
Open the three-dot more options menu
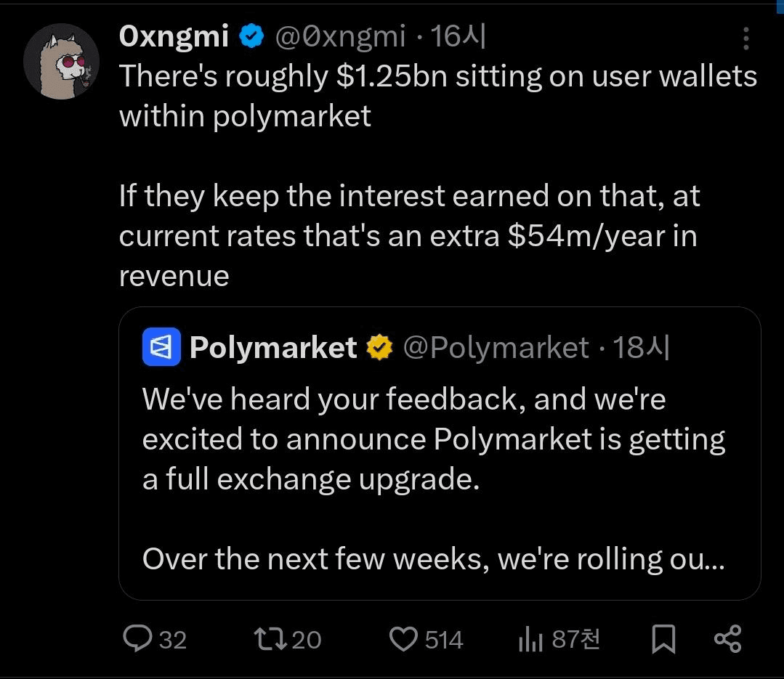745,38
